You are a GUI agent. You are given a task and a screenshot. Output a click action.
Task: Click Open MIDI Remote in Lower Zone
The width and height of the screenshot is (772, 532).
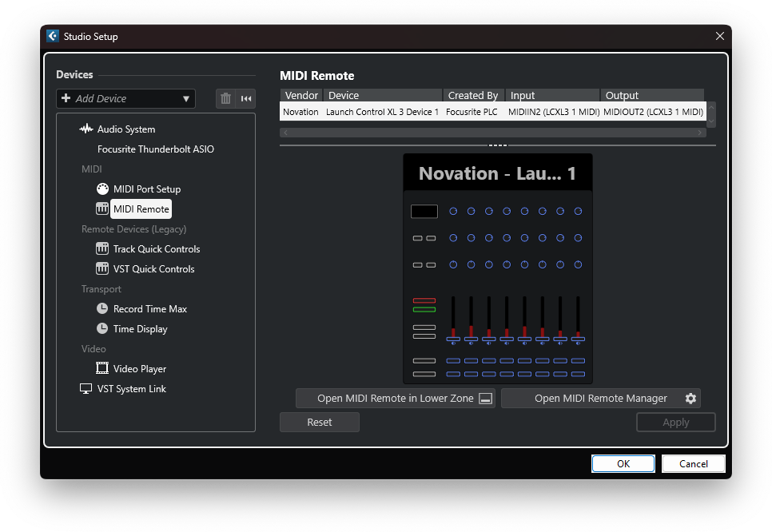pos(396,398)
